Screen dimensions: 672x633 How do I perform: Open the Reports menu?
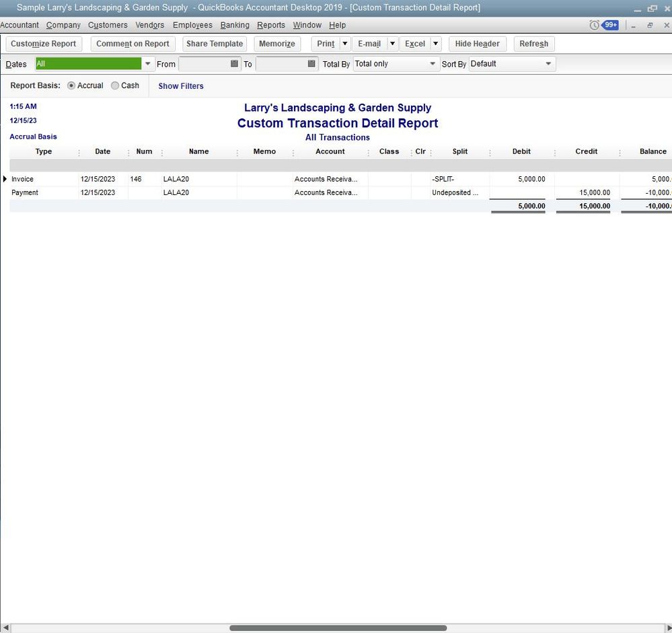pyautogui.click(x=271, y=26)
